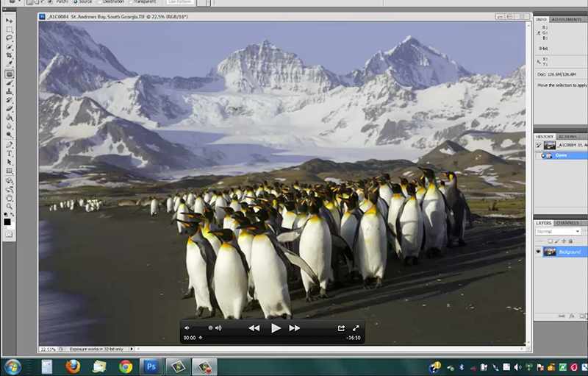Image resolution: width=588 pixels, height=376 pixels.
Task: Select the History Brush tool
Action: pyautogui.click(x=10, y=100)
